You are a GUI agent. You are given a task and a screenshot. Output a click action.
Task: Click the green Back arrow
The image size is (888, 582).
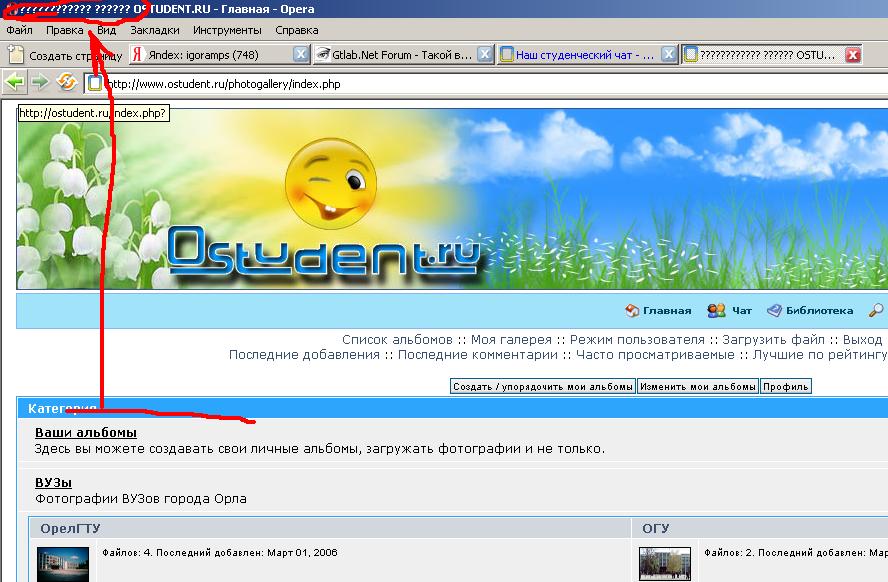click(14, 83)
